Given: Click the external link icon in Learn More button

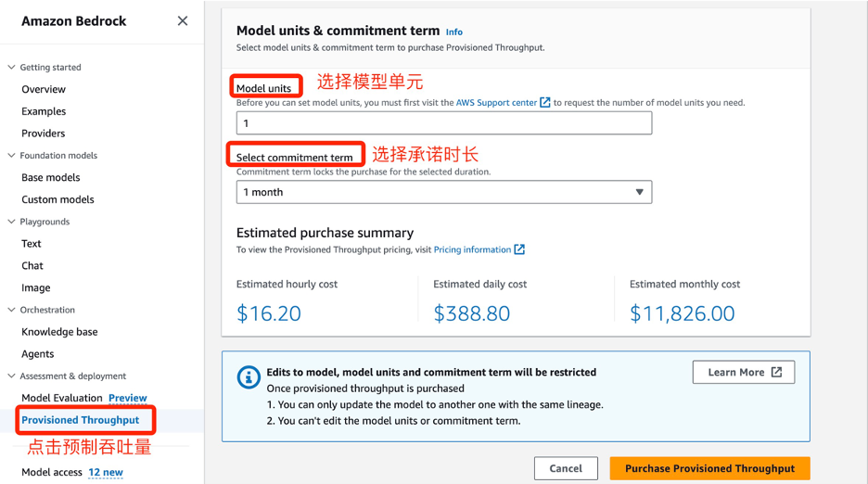Looking at the screenshot, I should (777, 372).
